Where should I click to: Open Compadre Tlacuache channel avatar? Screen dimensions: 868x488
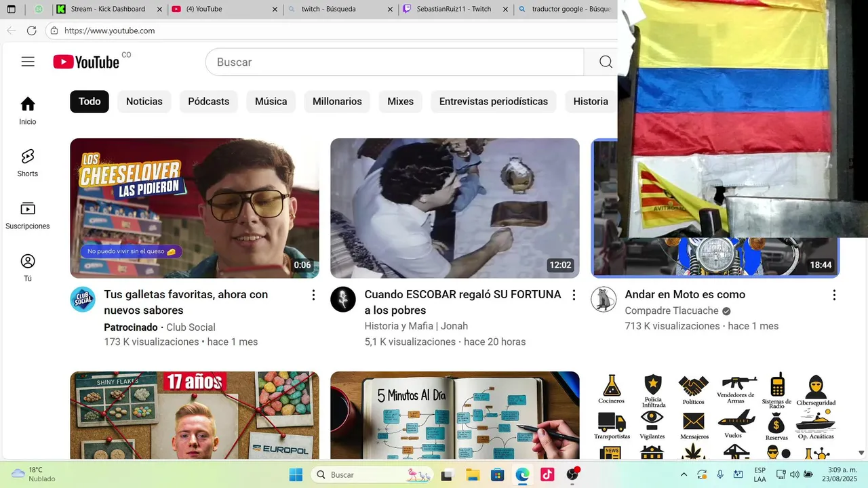click(604, 299)
